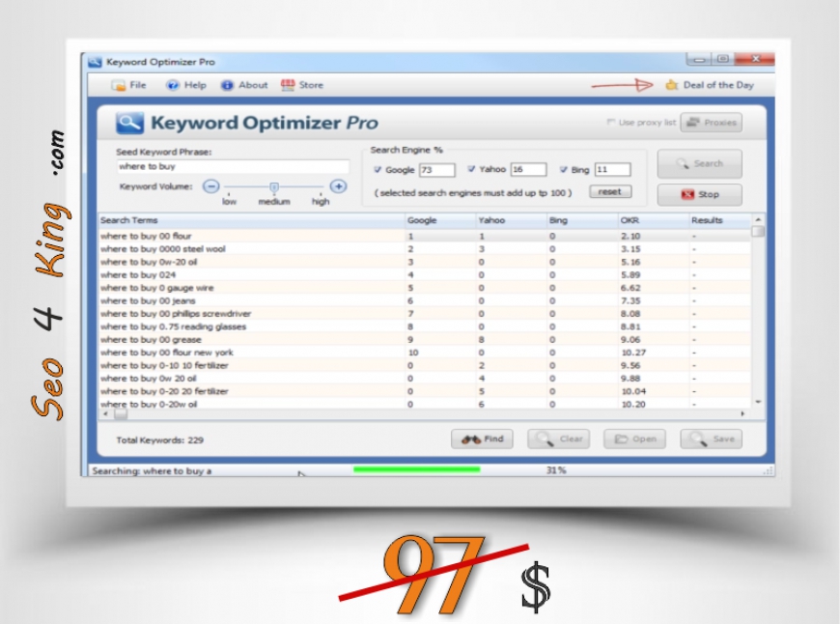Sort by Google column header
Image resolution: width=840 pixels, height=624 pixels.
pos(440,220)
